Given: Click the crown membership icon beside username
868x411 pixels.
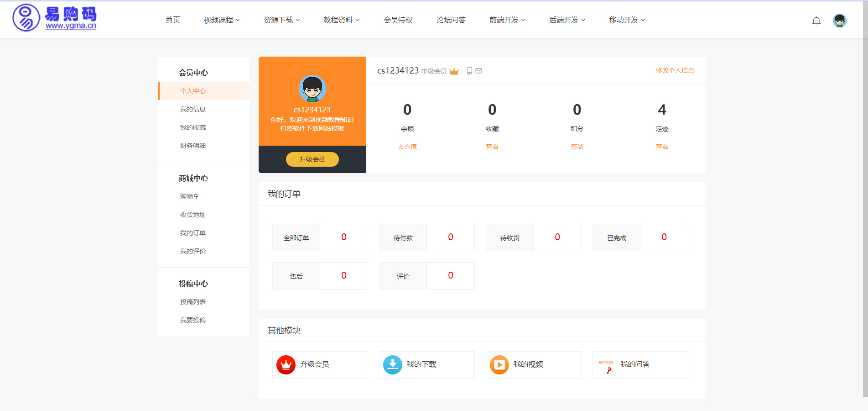Looking at the screenshot, I should pyautogui.click(x=454, y=71).
